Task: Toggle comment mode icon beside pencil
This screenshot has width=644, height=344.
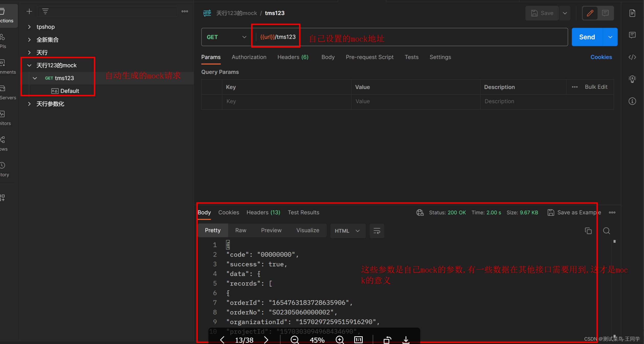Action: 605,13
